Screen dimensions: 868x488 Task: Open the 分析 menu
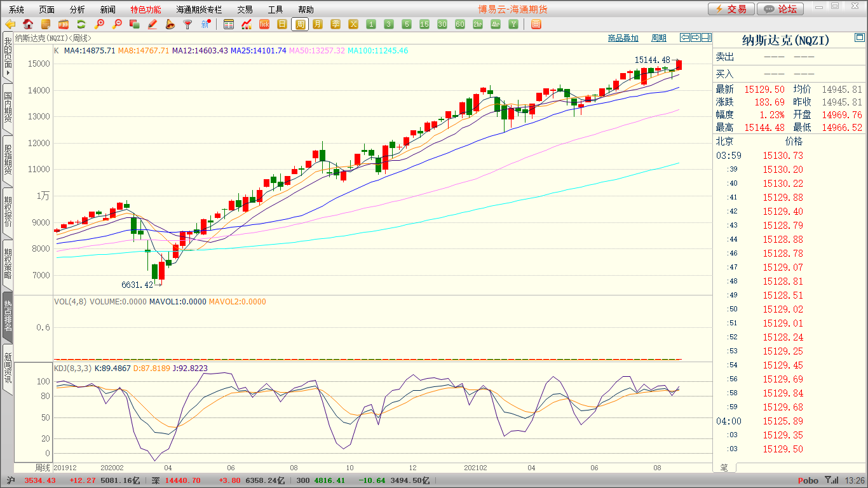[x=78, y=10]
